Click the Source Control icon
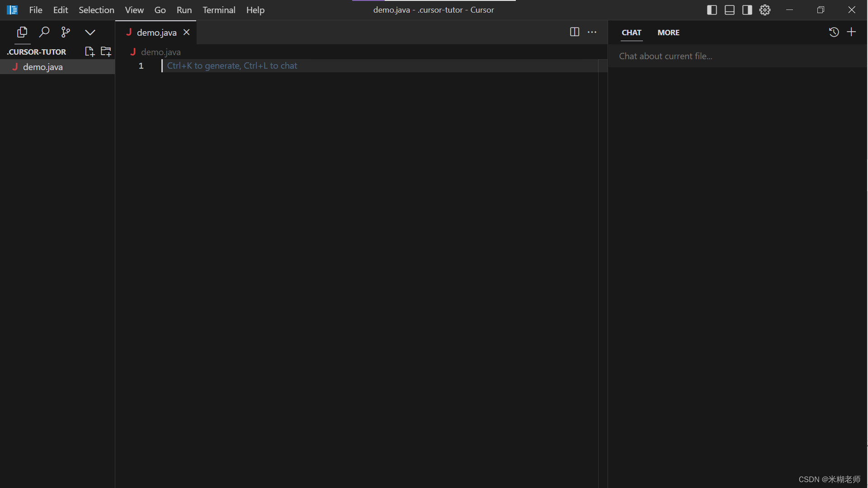This screenshot has width=868, height=488. pos(66,32)
